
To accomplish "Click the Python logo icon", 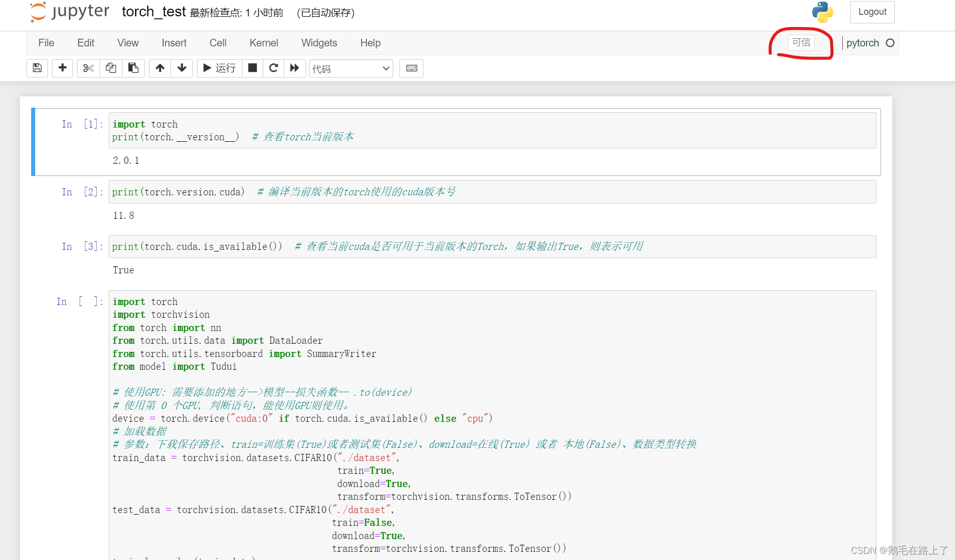I will click(822, 12).
